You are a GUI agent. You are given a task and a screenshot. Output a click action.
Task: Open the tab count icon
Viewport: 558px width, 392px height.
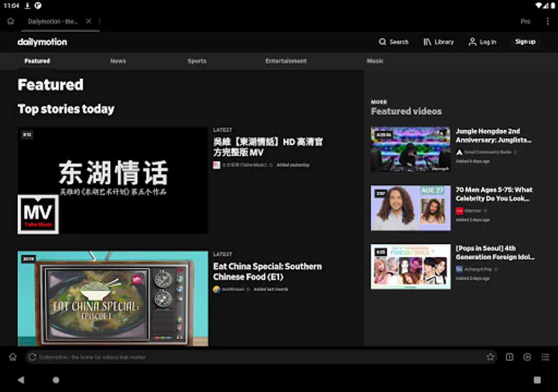click(x=509, y=357)
